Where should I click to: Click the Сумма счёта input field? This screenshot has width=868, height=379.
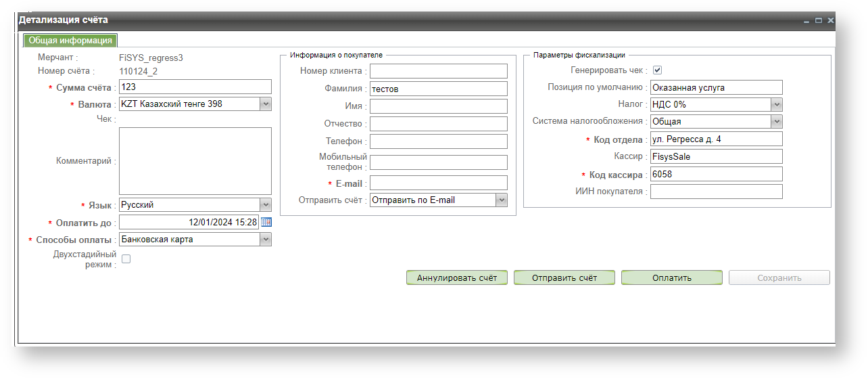click(x=195, y=87)
